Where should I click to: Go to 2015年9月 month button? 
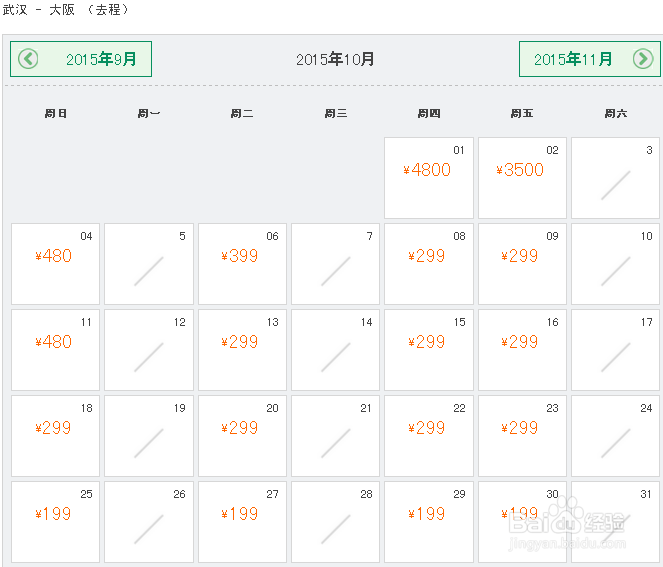click(x=81, y=59)
